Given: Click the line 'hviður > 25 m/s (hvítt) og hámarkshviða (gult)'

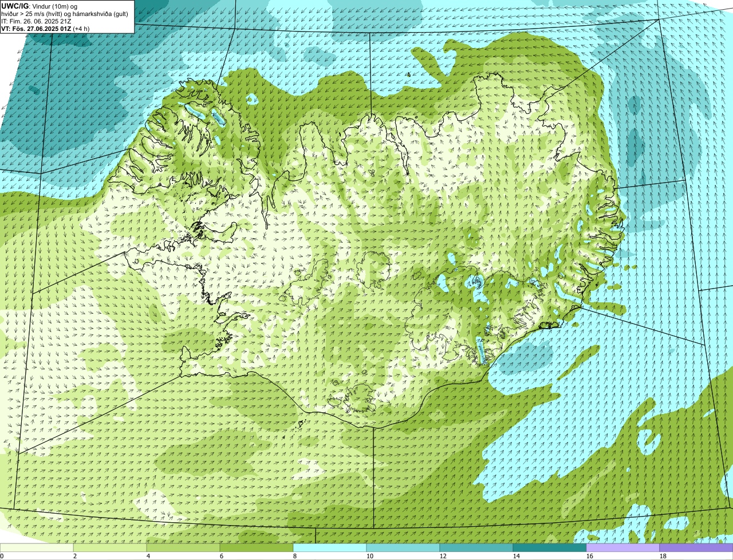Looking at the screenshot, I should pyautogui.click(x=65, y=14).
